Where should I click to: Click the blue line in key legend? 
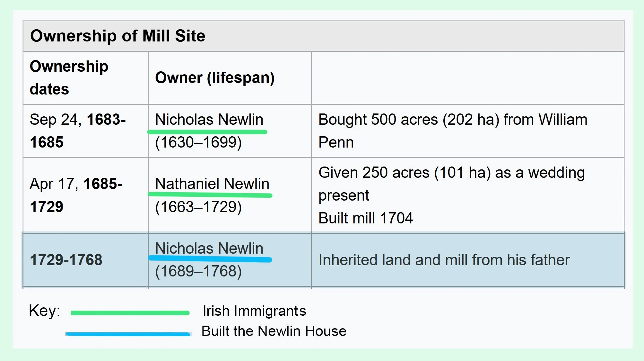[128, 334]
